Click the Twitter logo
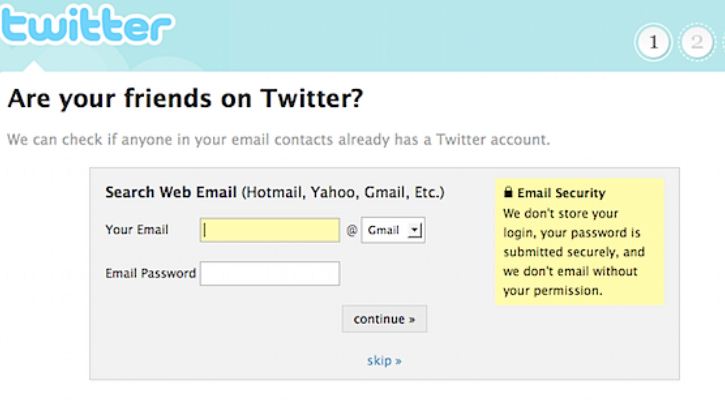 coord(86,25)
